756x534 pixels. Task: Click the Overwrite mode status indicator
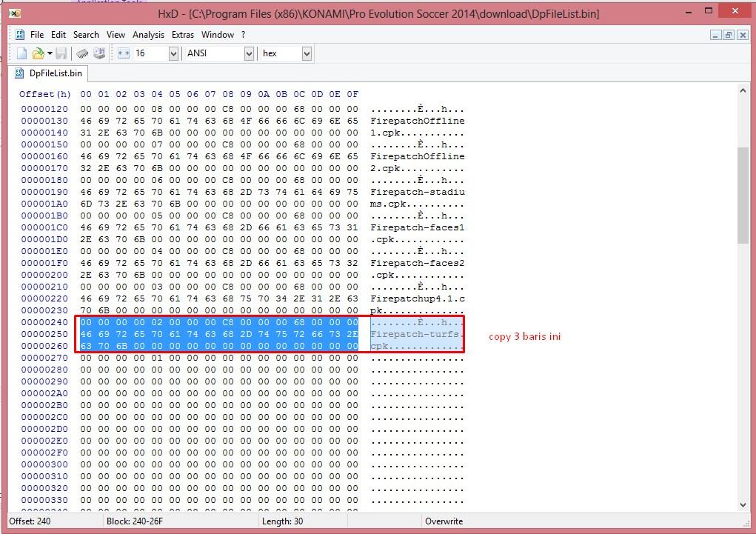click(444, 521)
